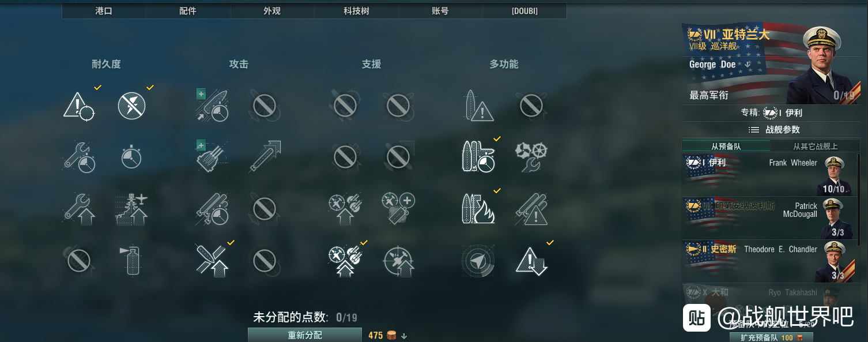This screenshot has width=868, height=342.
Task: Select the fire extinguisher skill icon
Action: (x=132, y=260)
